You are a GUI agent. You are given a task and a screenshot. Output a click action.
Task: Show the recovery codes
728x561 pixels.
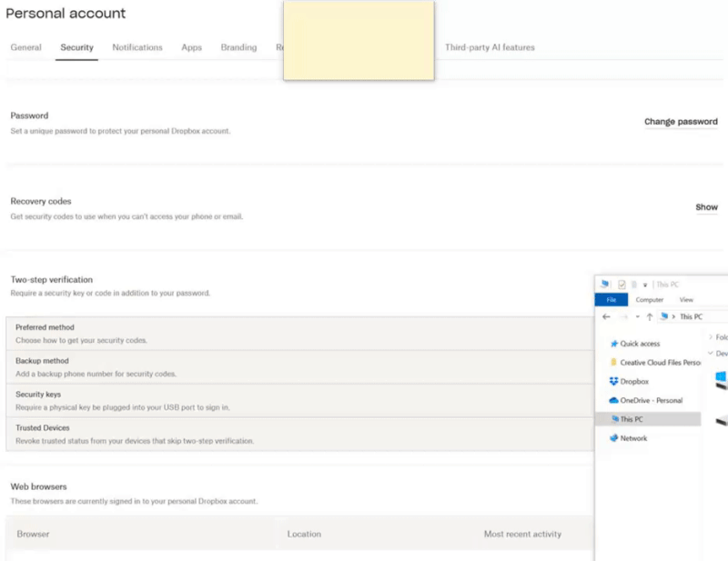coord(706,207)
